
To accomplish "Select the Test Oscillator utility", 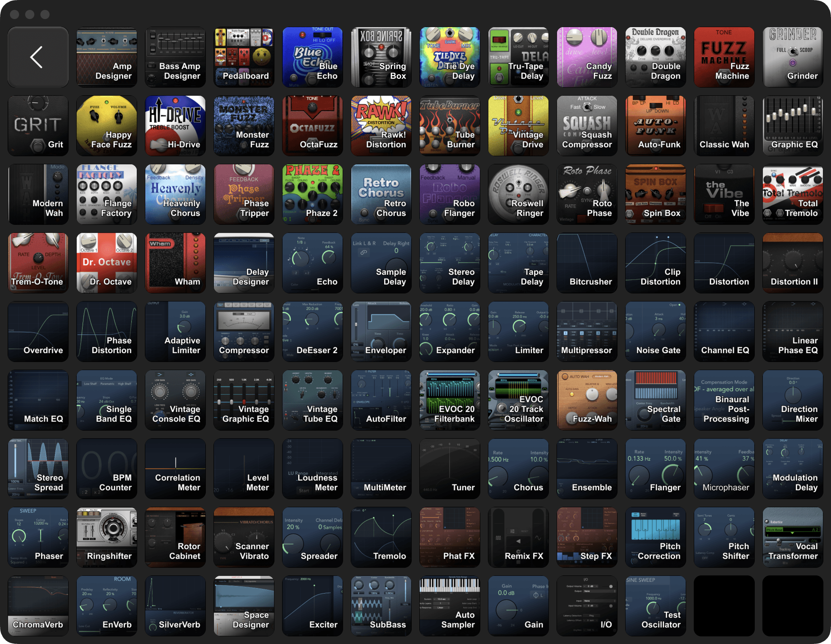I will pos(656,606).
